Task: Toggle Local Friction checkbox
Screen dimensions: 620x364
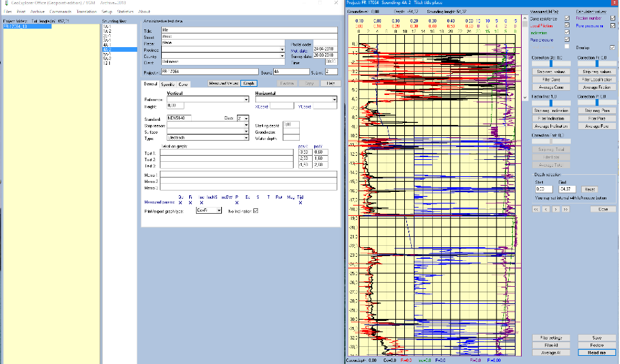Action: [x=567, y=25]
